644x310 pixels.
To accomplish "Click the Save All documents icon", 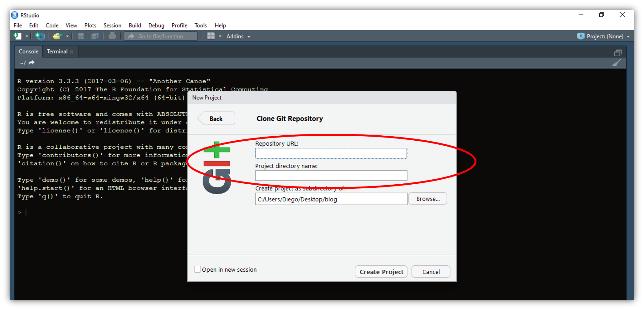I will click(95, 36).
